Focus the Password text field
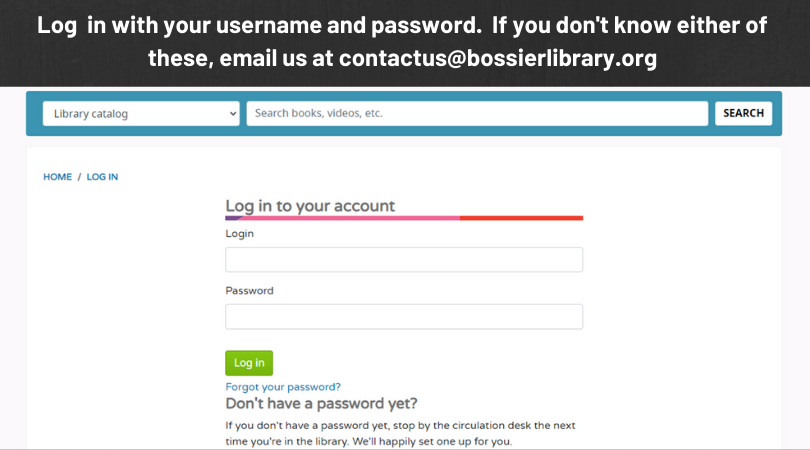 click(404, 317)
